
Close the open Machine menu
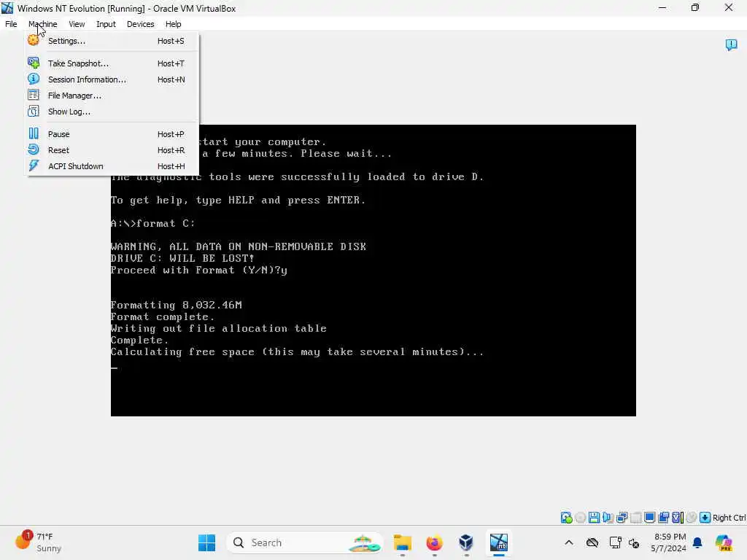click(x=42, y=24)
